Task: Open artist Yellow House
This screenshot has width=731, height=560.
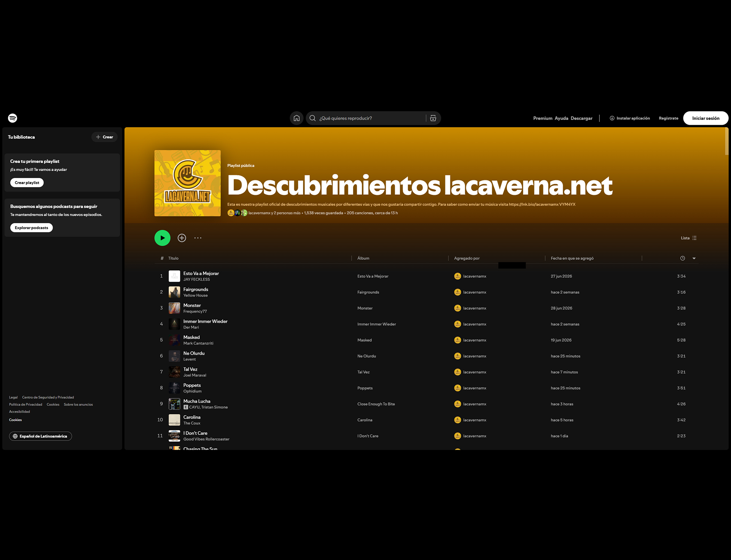Action: click(195, 296)
